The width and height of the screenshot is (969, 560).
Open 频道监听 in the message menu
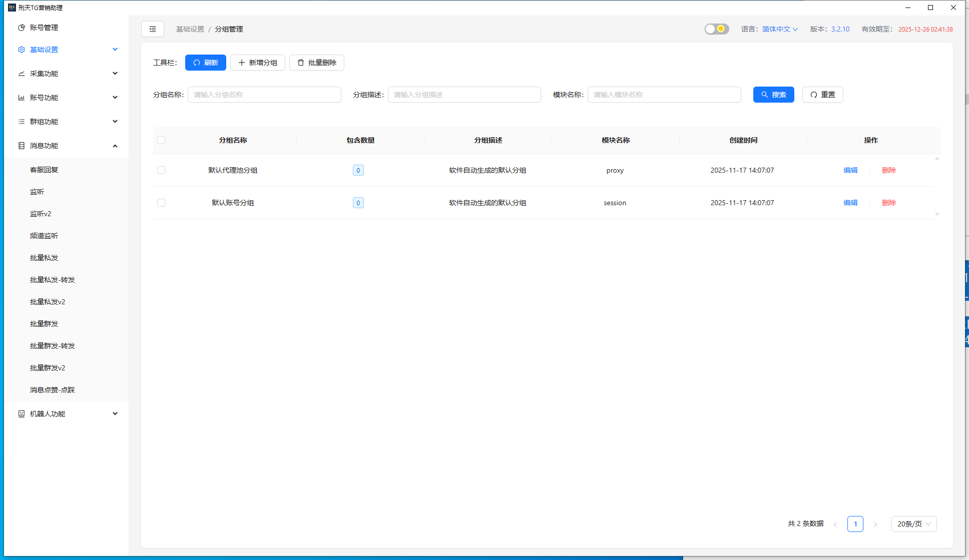click(44, 235)
